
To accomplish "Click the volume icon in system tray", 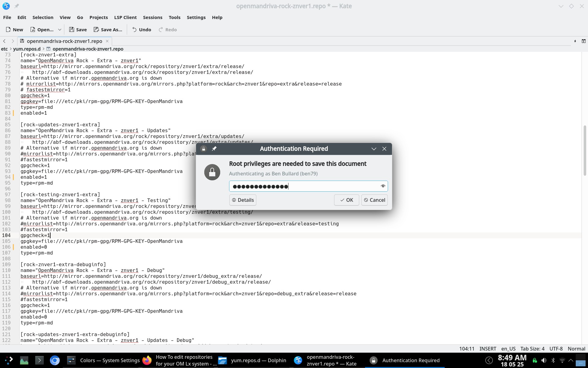I will click(544, 360).
